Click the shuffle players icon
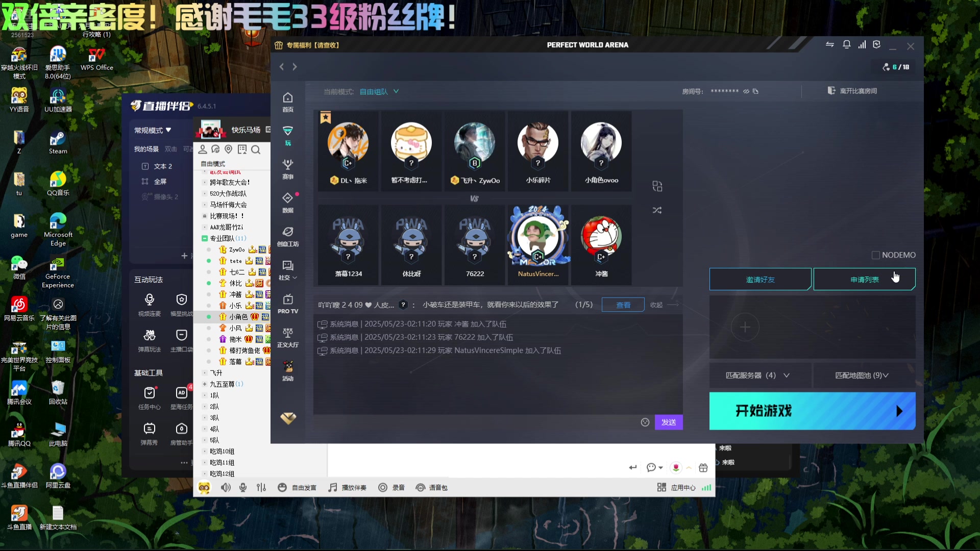This screenshot has height=551, width=980. [x=657, y=210]
